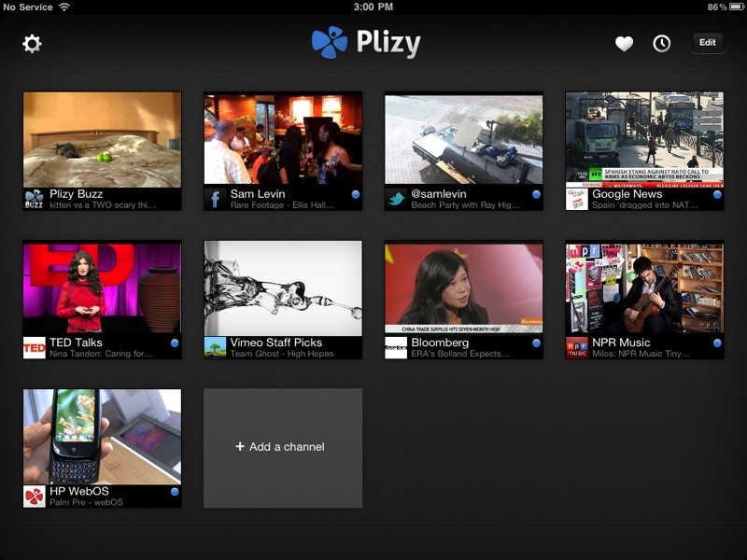The image size is (747, 560).
Task: Open the Bloomberg video thumbnail
Action: click(463, 288)
